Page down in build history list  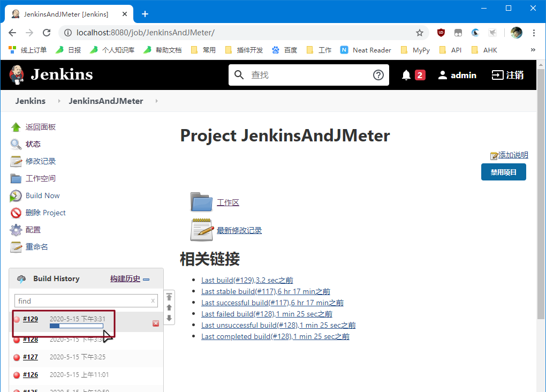[x=169, y=318]
